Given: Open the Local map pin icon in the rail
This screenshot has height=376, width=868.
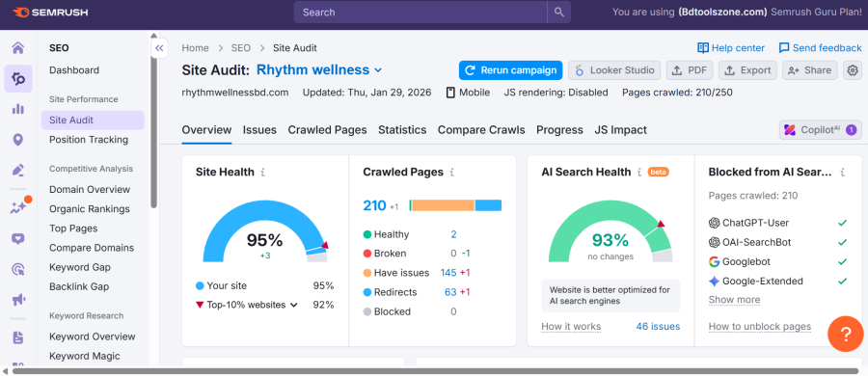Looking at the screenshot, I should [17, 140].
